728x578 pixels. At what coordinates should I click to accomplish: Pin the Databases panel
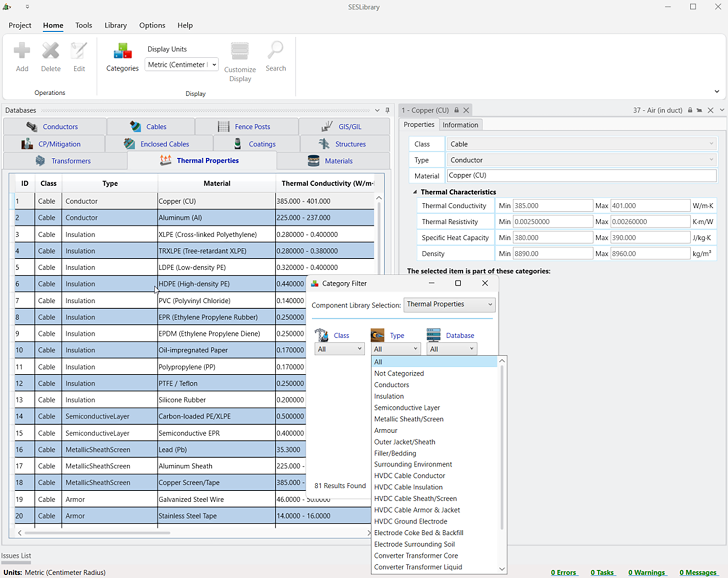pyautogui.click(x=387, y=110)
